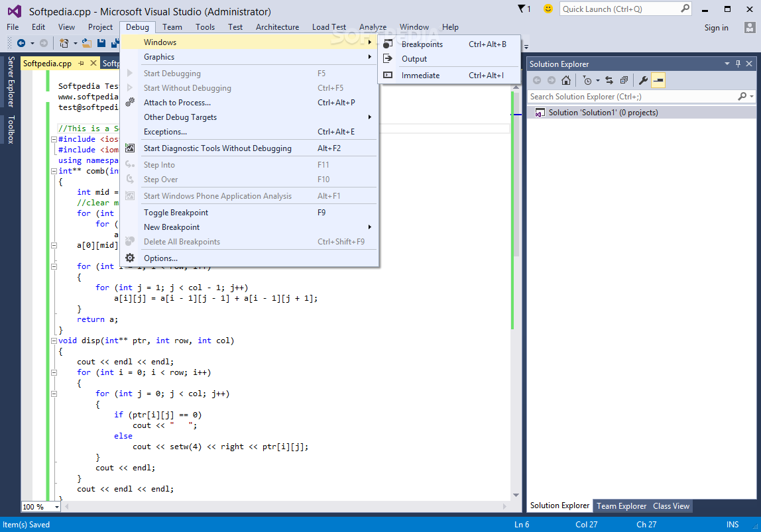Image resolution: width=761 pixels, height=532 pixels.
Task: Click the Sign in link
Action: point(717,28)
